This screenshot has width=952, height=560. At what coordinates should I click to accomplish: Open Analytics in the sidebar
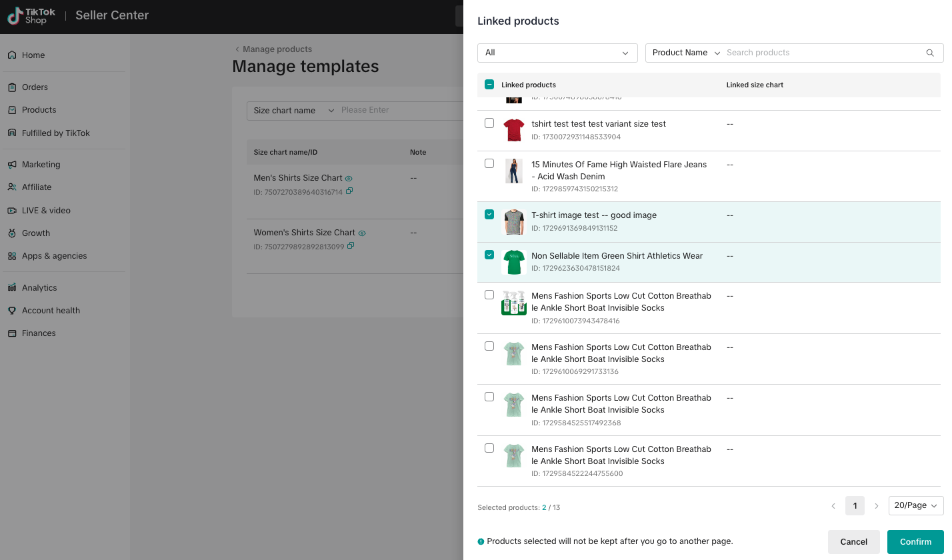coord(39,288)
